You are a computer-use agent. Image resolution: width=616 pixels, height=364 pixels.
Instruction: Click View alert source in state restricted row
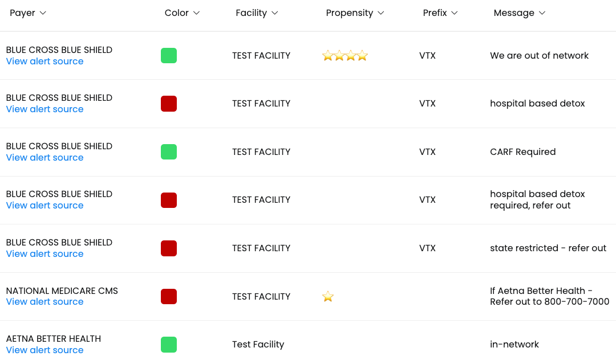tap(44, 254)
